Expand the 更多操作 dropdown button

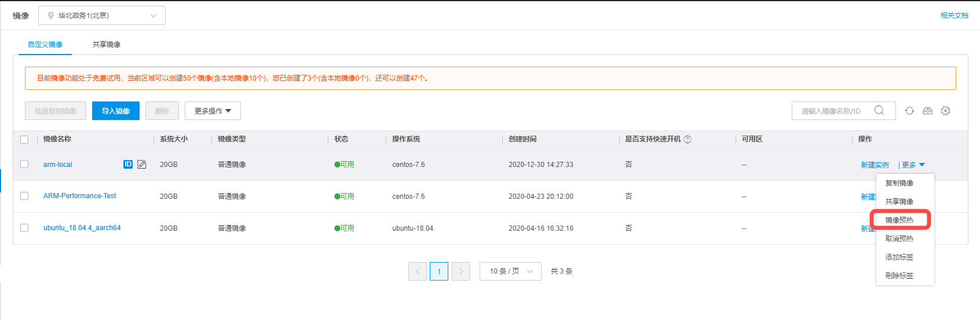(213, 111)
